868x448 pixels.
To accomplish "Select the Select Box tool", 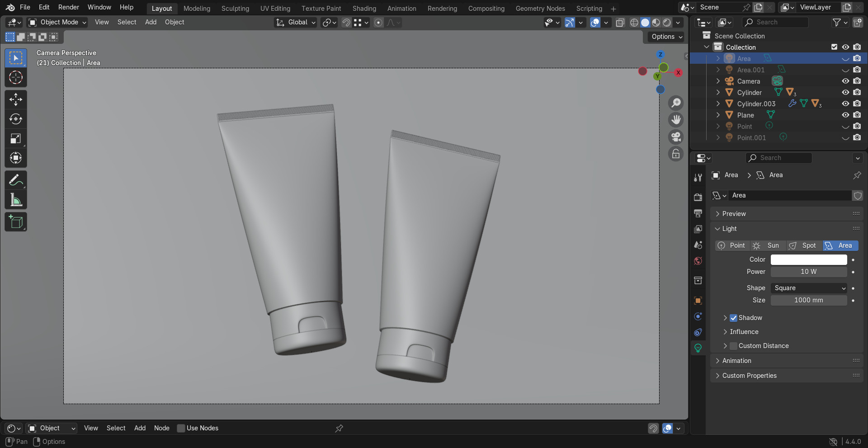I will (x=16, y=58).
